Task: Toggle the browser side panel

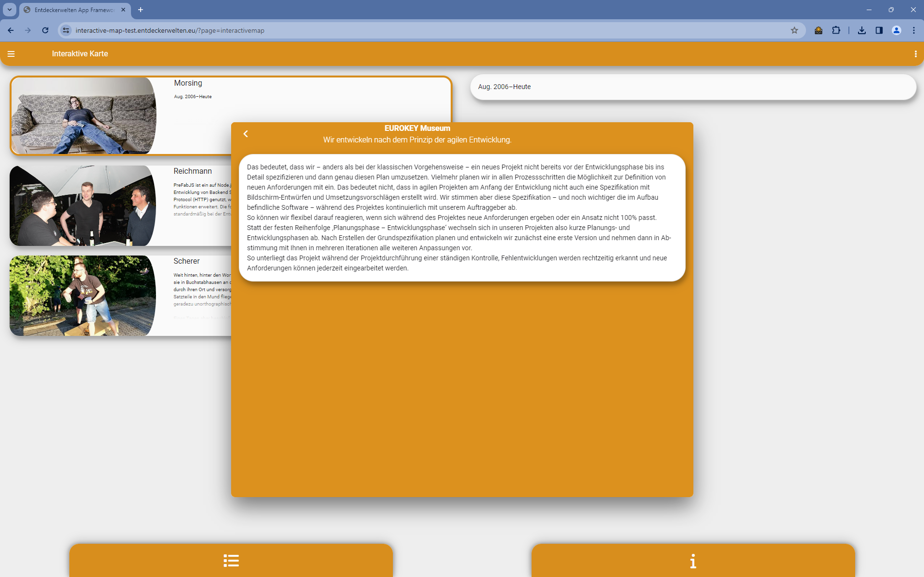Action: click(x=879, y=30)
